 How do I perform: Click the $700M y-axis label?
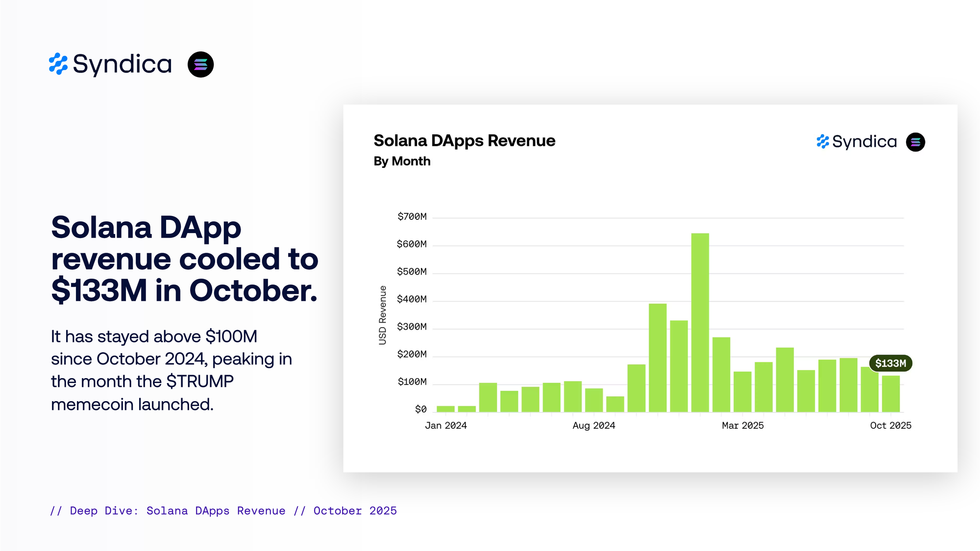(x=412, y=216)
